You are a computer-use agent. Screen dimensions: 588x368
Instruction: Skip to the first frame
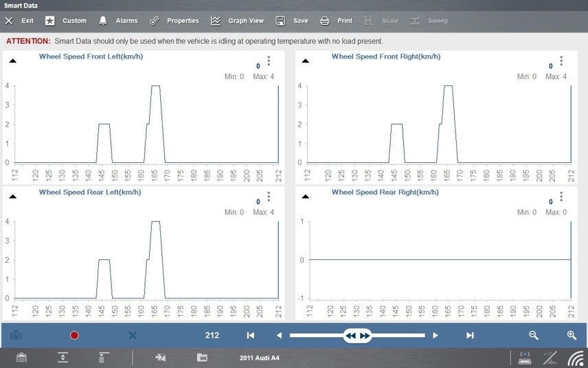coord(251,336)
